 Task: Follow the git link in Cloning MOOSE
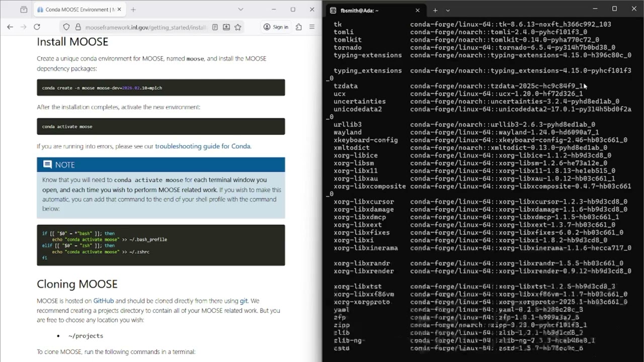point(244,301)
